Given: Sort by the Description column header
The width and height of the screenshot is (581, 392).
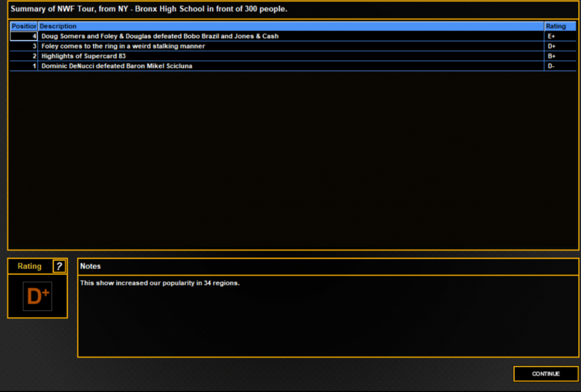Looking at the screenshot, I should click(x=291, y=26).
